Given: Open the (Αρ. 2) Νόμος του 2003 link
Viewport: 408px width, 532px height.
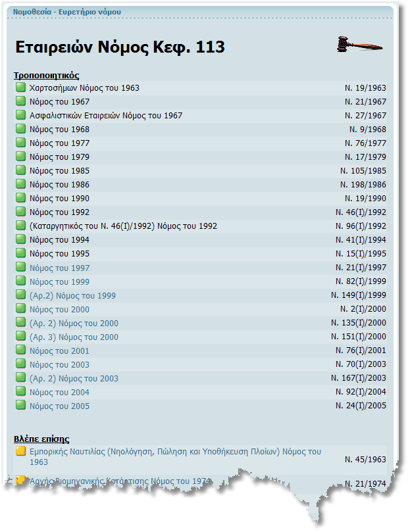Looking at the screenshot, I should click(74, 378).
